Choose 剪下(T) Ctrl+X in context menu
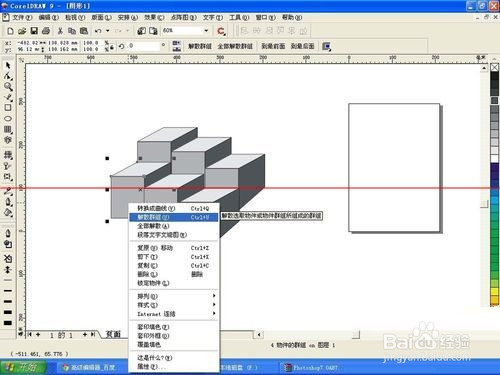 point(173,257)
